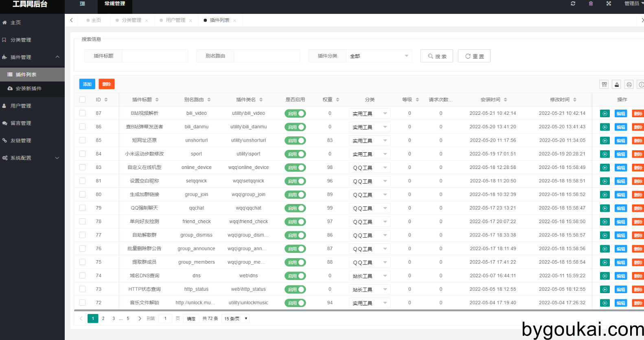Close the 用户管理 tab
Screen dimensions: 644x340
tap(191, 20)
